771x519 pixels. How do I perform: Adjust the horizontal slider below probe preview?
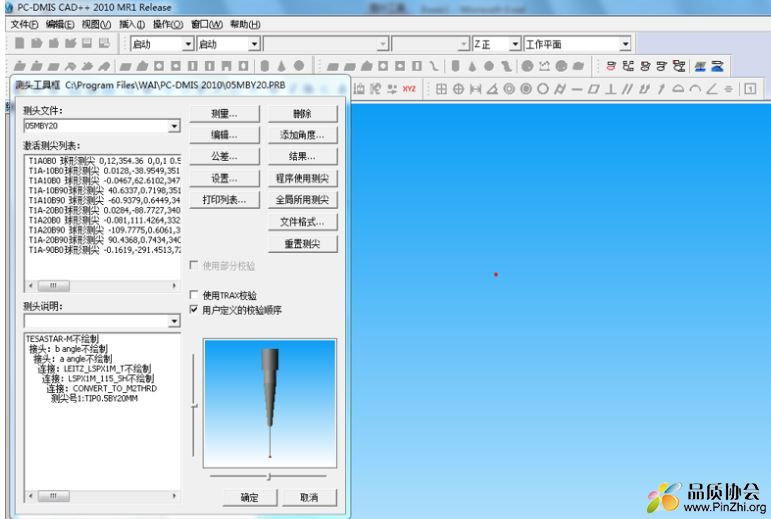pyautogui.click(x=268, y=476)
